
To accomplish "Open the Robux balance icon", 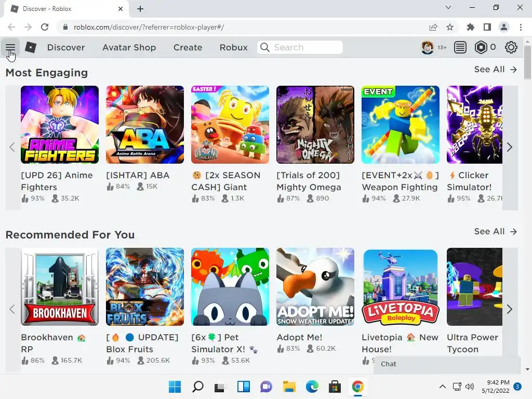I will click(481, 47).
